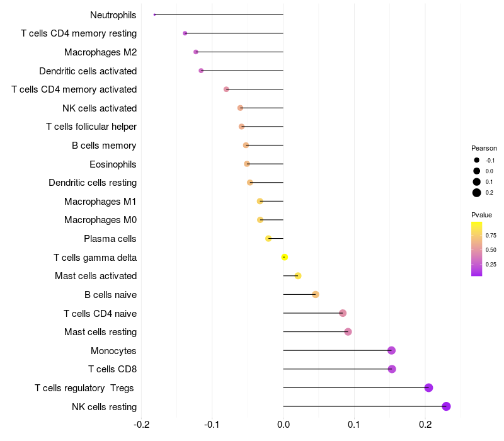Click the Dendritic cells activated label
Viewport: 504px width, 441px height.
88,71
